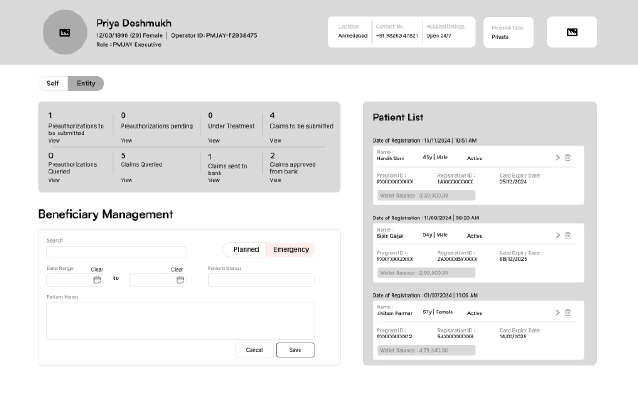Viewport: 638px width, 397px height.
Task: Click Operator ID PMJAY-F2938475 text
Action: [x=214, y=35]
